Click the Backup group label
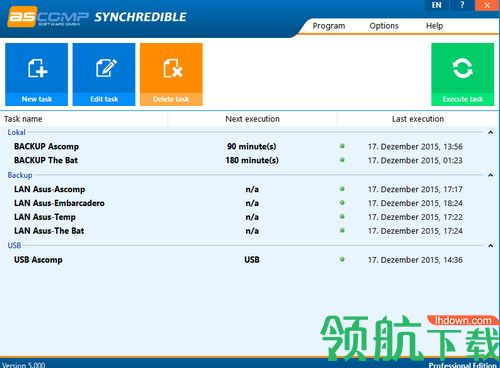This screenshot has height=368, width=500. point(20,175)
